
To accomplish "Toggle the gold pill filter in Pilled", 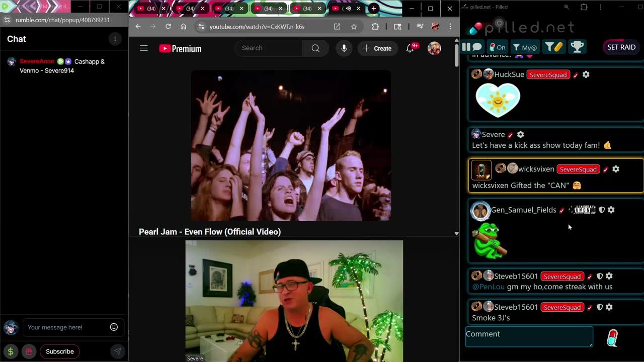I will point(554,47).
